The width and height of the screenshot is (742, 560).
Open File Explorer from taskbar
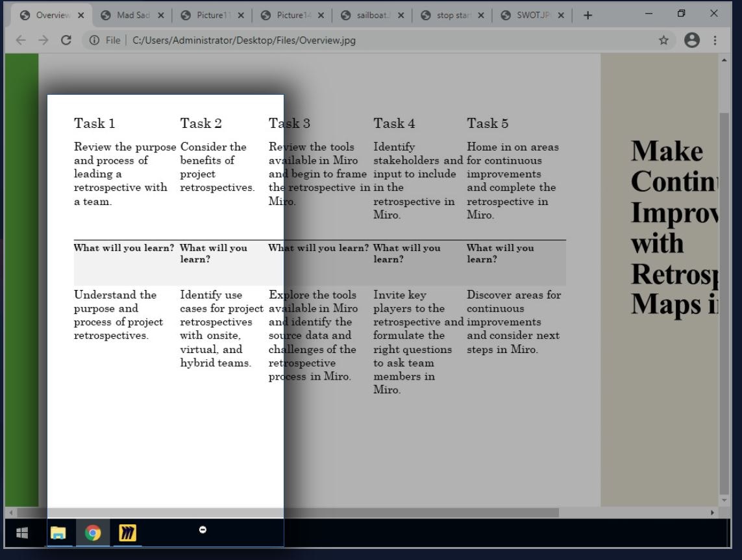[58, 533]
